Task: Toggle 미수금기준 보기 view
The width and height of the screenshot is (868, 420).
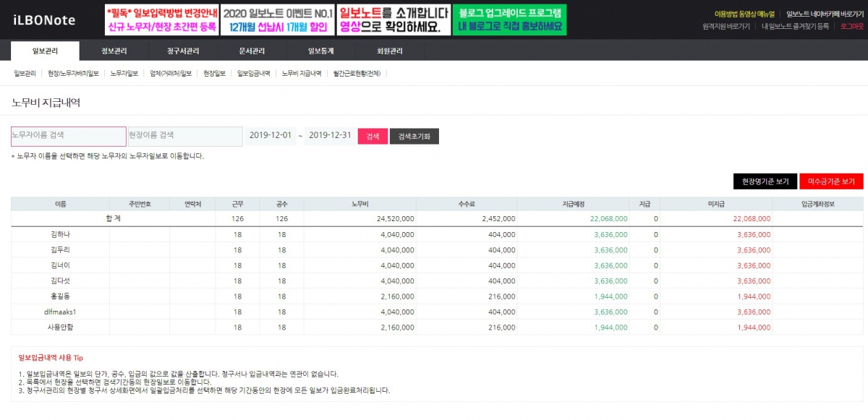Action: (832, 182)
